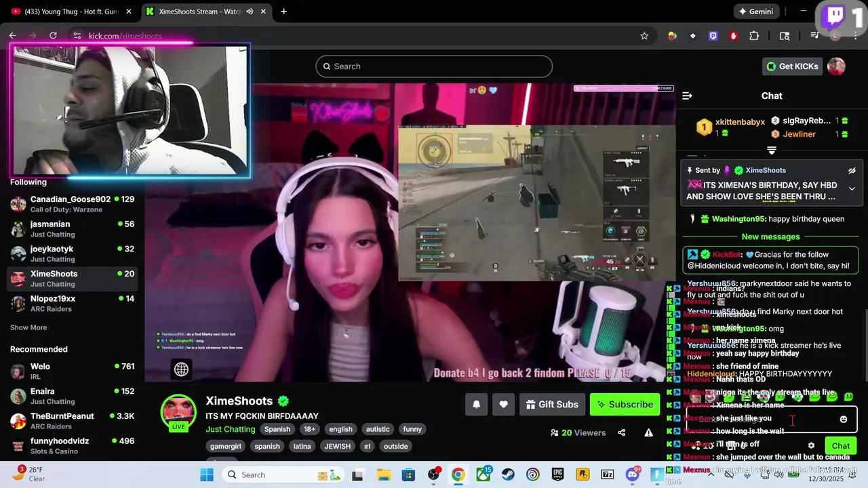
Task: Open recommended channel funnyhoodvidz
Action: pos(72,445)
